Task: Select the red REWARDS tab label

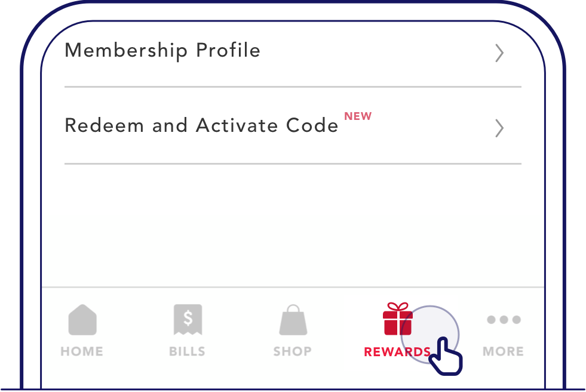Action: click(x=397, y=351)
